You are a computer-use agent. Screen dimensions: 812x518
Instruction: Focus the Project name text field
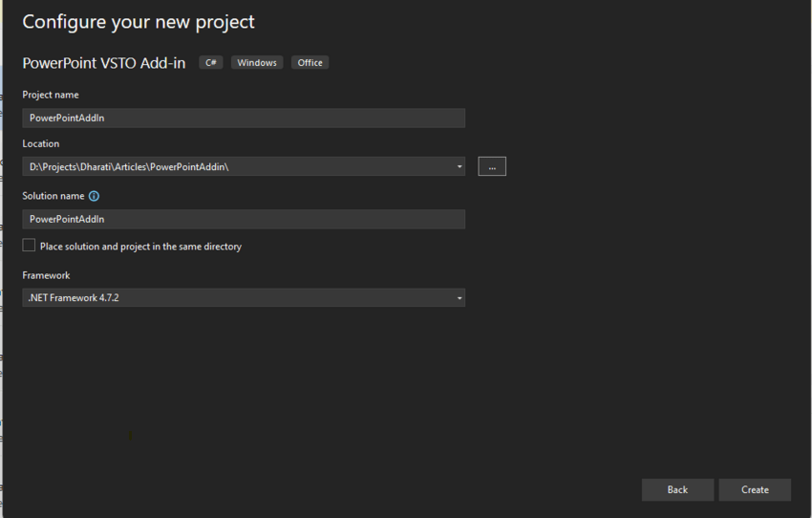244,118
